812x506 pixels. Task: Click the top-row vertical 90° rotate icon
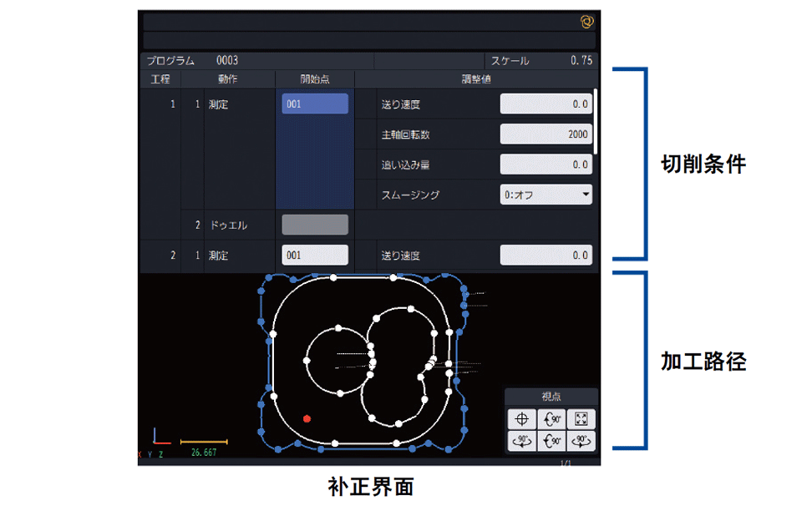551,419
